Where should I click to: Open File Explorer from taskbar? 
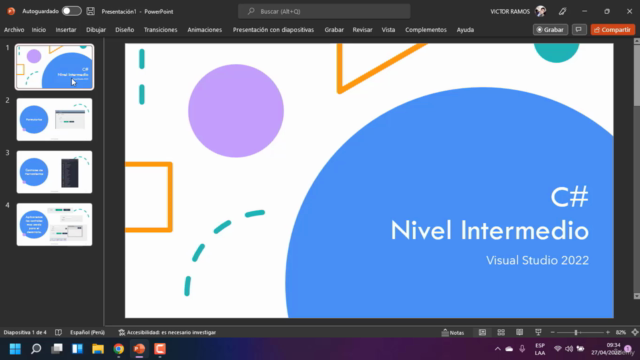coord(98,349)
